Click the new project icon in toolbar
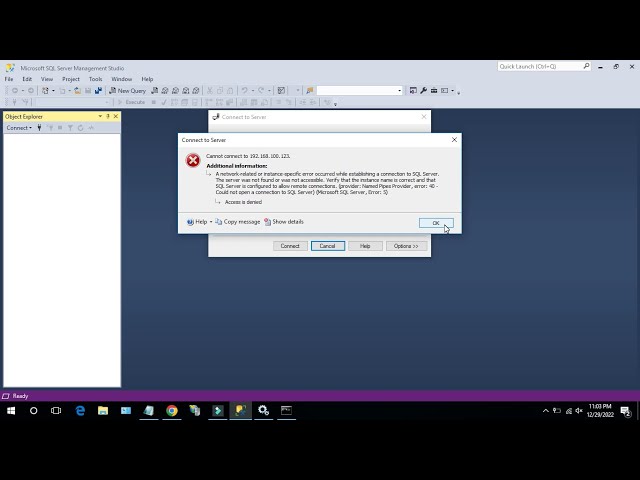 [x=45, y=91]
